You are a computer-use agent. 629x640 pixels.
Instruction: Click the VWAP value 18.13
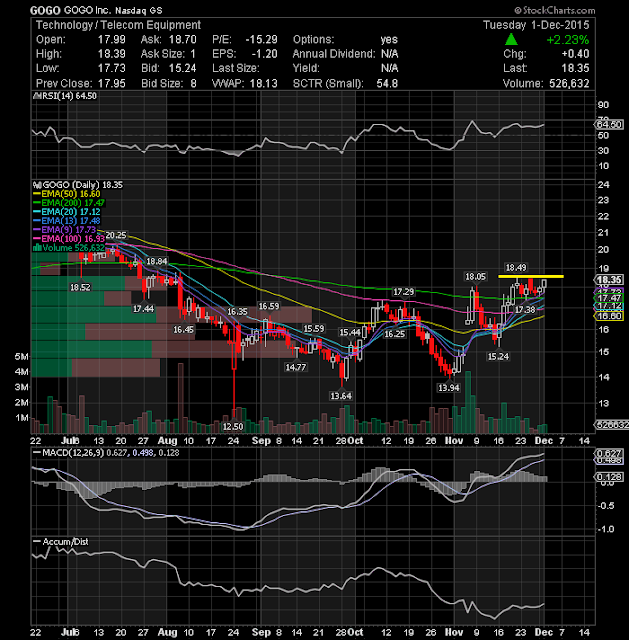pyautogui.click(x=264, y=83)
